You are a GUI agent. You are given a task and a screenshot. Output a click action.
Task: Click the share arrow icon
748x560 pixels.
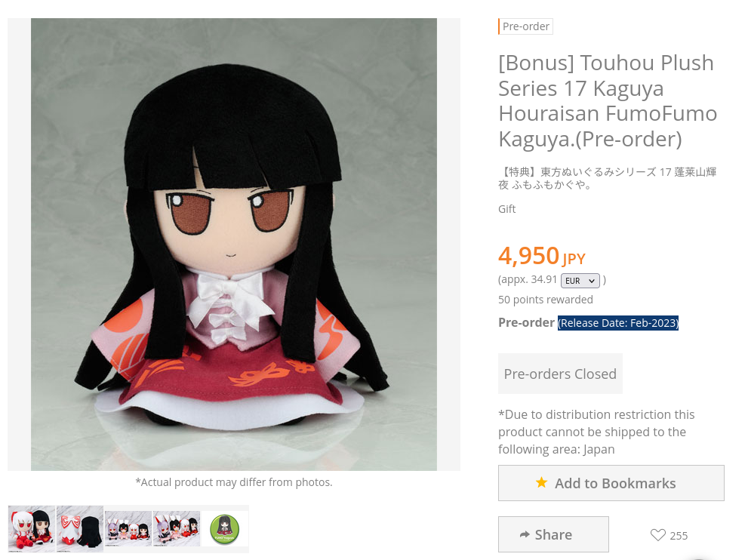[x=525, y=534]
